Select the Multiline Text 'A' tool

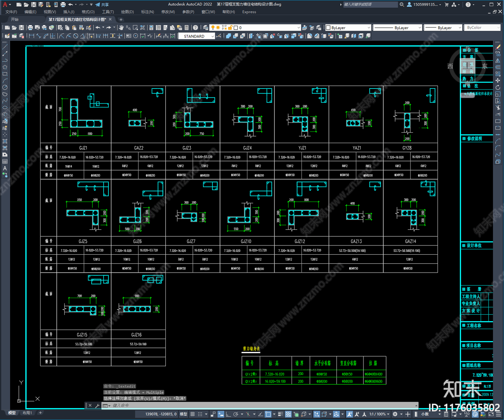pos(5,168)
